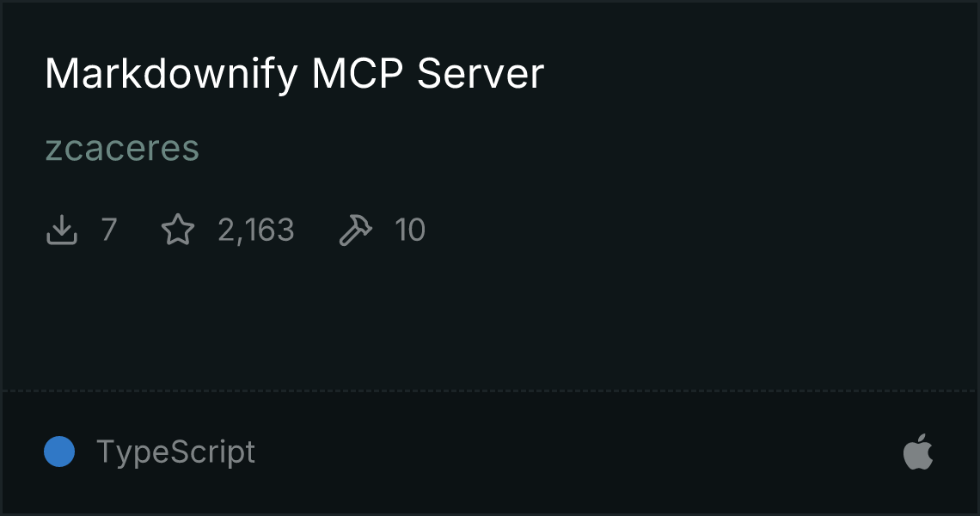Select the blue TypeScript language dot
Viewport: 980px width, 516px height.
click(x=59, y=451)
